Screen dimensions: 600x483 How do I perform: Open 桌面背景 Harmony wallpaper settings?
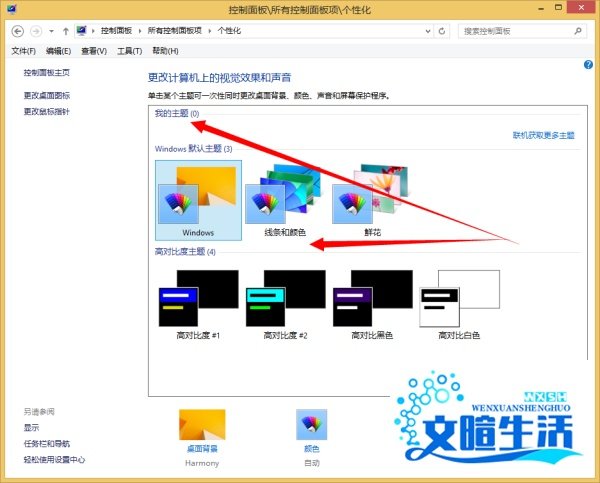pos(202,437)
